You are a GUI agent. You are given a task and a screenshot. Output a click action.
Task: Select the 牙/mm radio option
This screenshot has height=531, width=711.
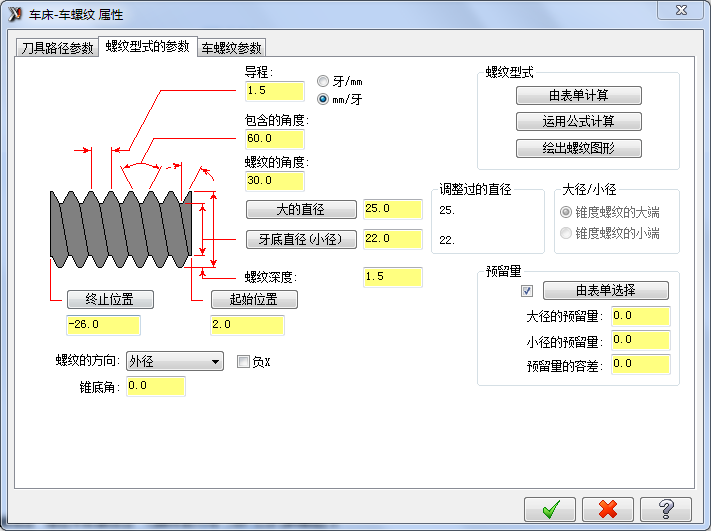click(x=323, y=81)
